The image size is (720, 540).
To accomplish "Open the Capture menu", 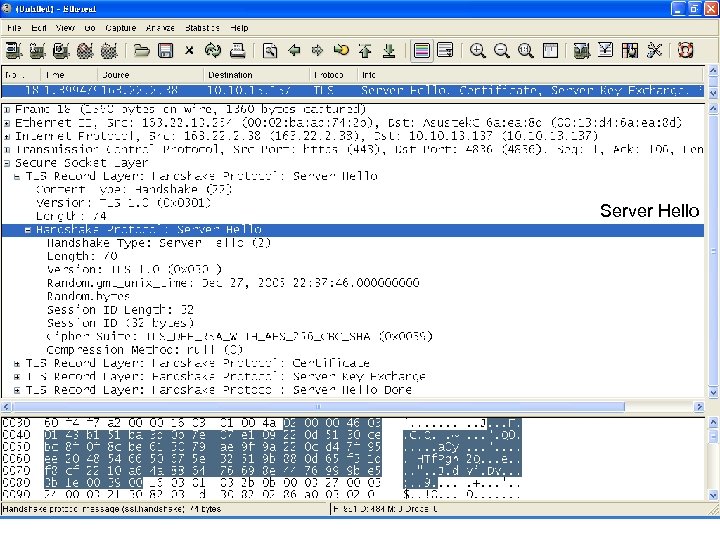I will 120,28.
